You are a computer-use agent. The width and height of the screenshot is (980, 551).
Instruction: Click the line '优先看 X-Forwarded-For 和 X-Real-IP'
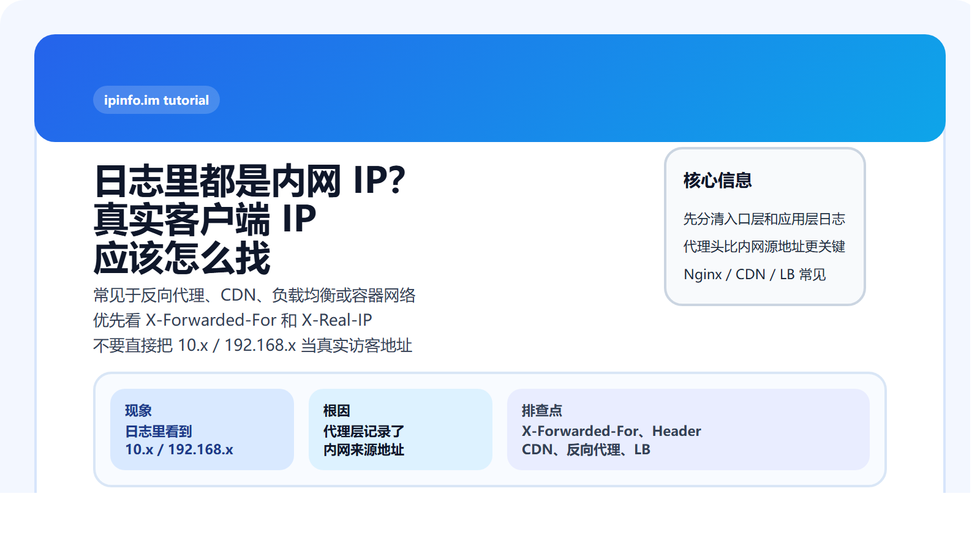coord(233,320)
